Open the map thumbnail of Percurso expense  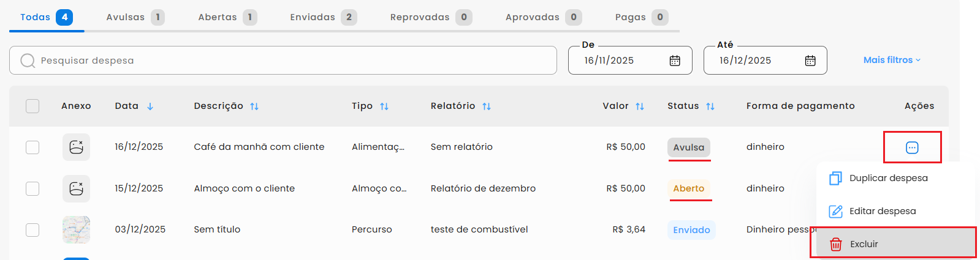[76, 229]
